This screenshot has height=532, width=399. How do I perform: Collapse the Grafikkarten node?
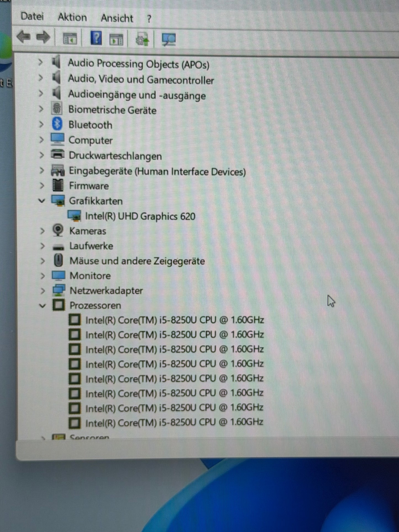pyautogui.click(x=42, y=201)
